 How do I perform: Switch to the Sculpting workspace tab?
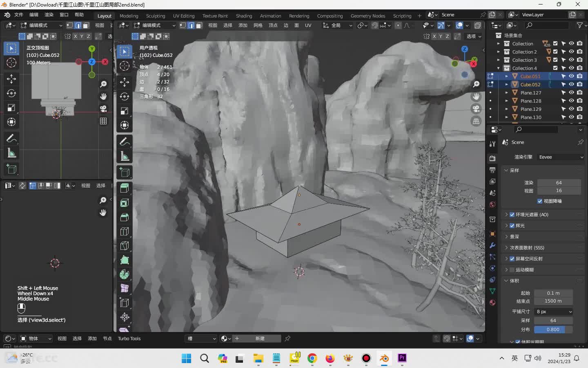156,16
